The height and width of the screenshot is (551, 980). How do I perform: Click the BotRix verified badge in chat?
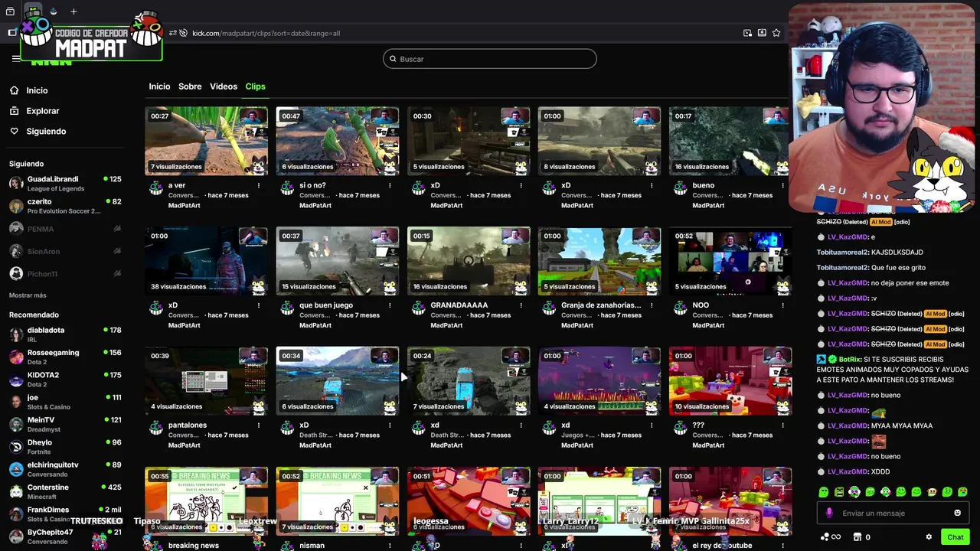pos(832,360)
